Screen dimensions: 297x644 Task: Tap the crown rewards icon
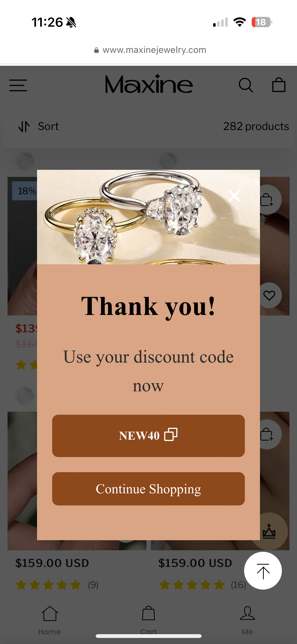pos(269,531)
